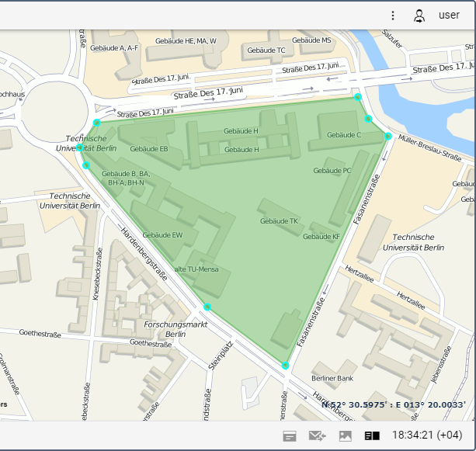Click the Gebäude EW building inside the geofence
This screenshot has height=451, width=476.
pos(163,235)
